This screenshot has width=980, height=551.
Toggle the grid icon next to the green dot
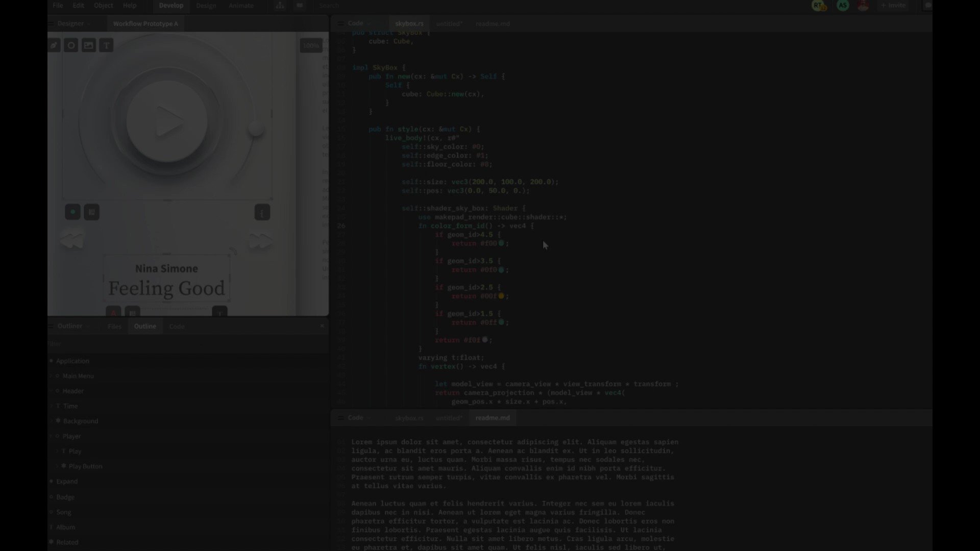pyautogui.click(x=91, y=212)
